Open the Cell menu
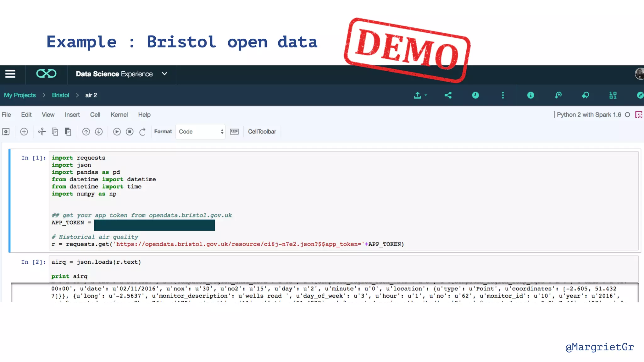Viewport: 644px width, 362px height. [x=95, y=115]
